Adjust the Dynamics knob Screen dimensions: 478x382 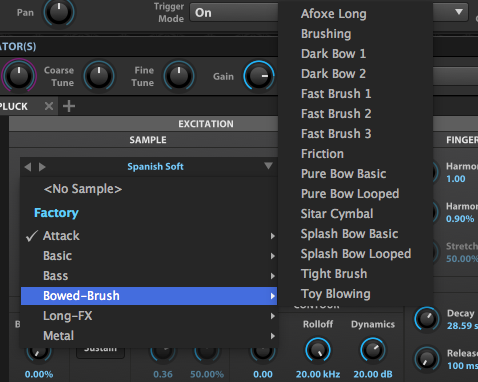click(373, 350)
